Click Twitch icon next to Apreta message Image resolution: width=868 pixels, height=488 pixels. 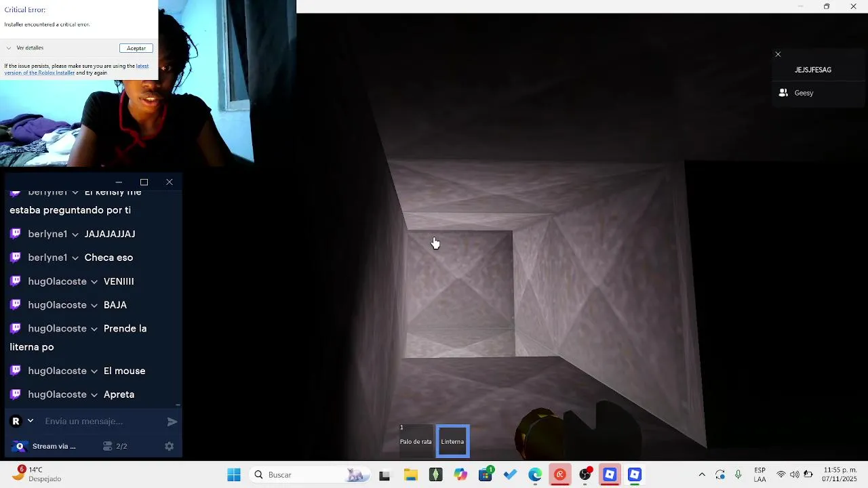16,394
